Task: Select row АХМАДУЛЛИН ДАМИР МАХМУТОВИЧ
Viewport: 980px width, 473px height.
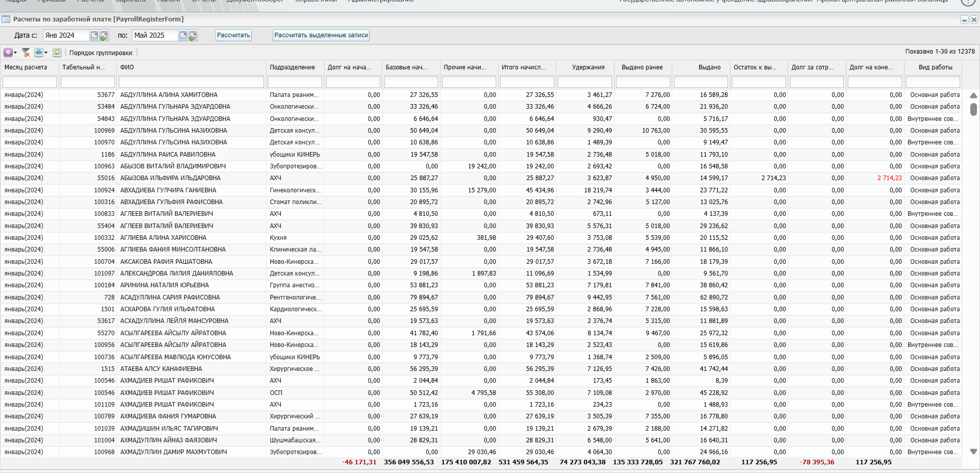Action: point(481,452)
